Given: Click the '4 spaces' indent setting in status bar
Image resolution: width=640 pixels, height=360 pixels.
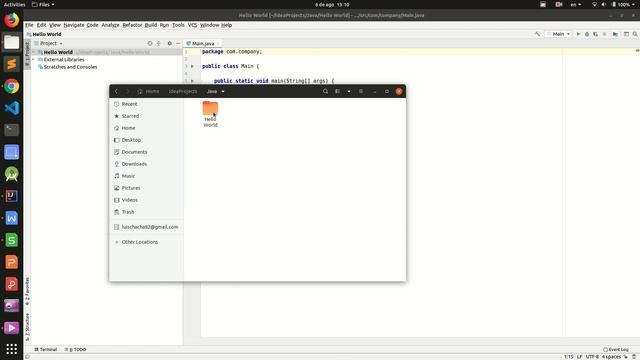Looking at the screenshot, I should click(x=612, y=357).
